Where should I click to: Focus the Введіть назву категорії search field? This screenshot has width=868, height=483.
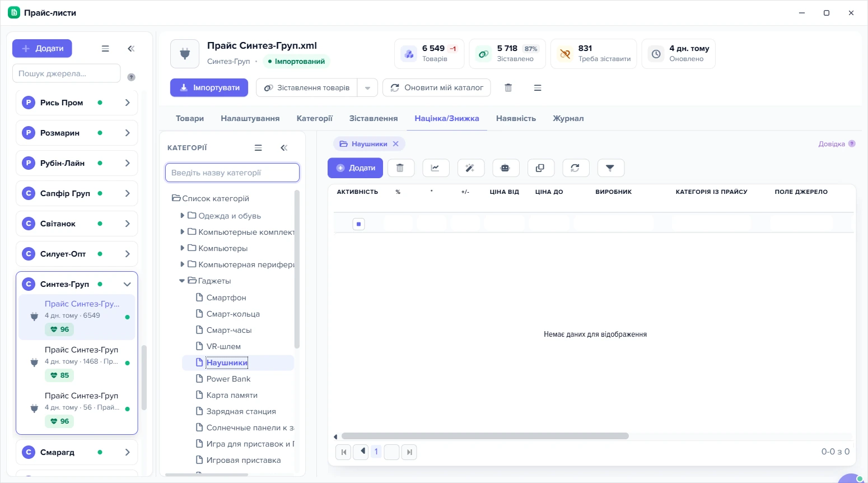click(x=232, y=173)
